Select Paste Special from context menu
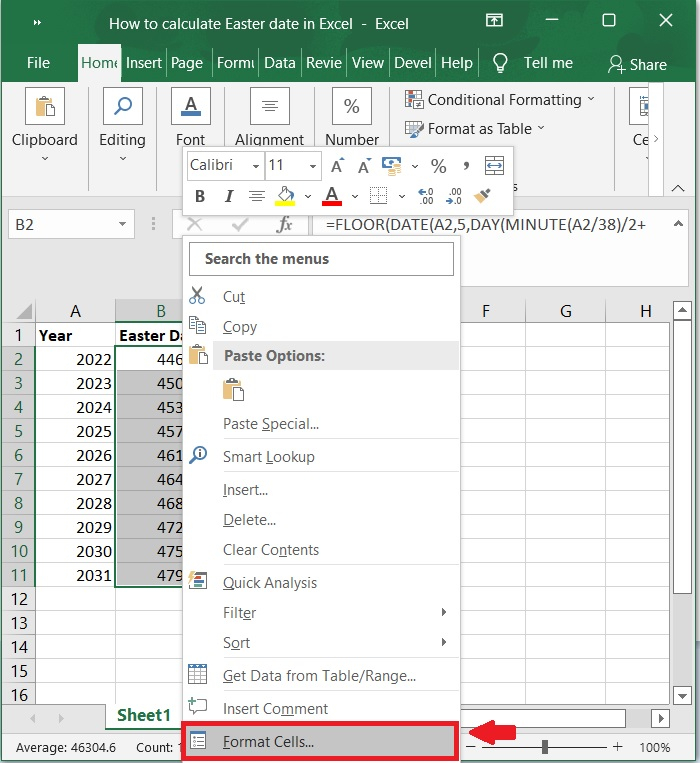 [322, 424]
